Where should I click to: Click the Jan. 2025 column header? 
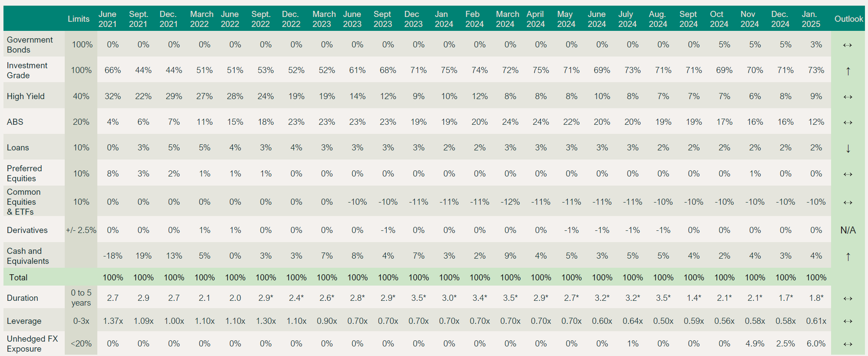coord(811,19)
